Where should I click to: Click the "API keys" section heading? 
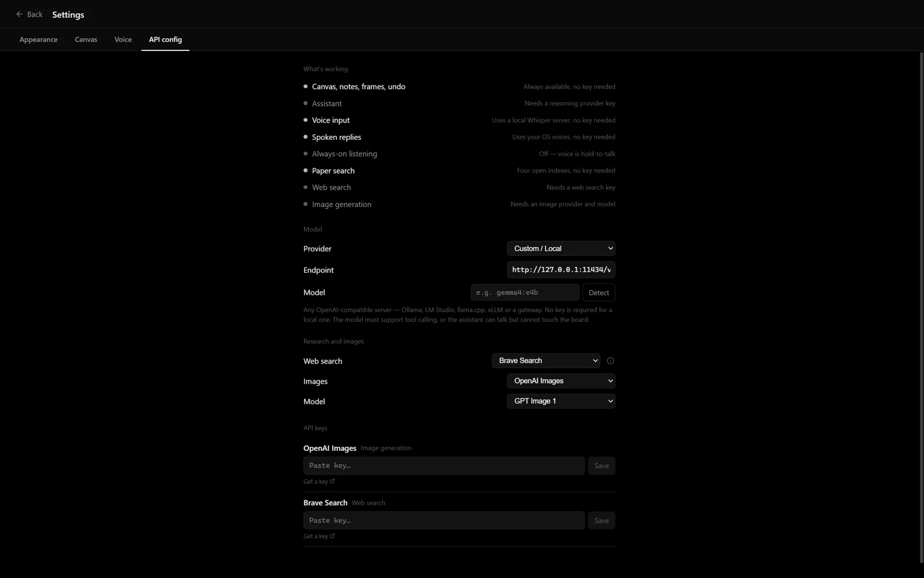(315, 428)
